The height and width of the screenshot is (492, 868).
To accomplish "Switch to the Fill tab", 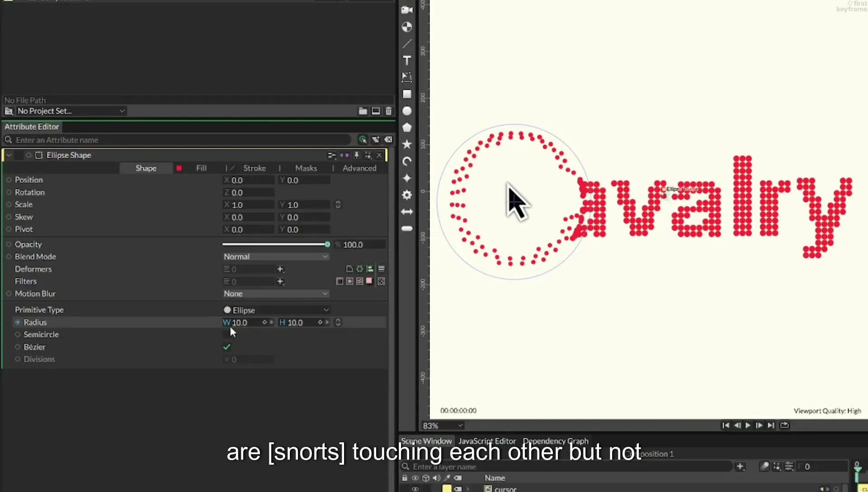I will [201, 168].
